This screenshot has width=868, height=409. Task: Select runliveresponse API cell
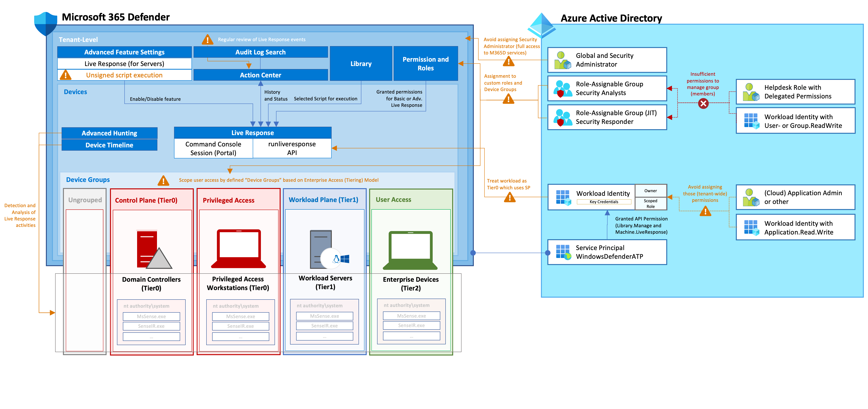[x=292, y=148]
